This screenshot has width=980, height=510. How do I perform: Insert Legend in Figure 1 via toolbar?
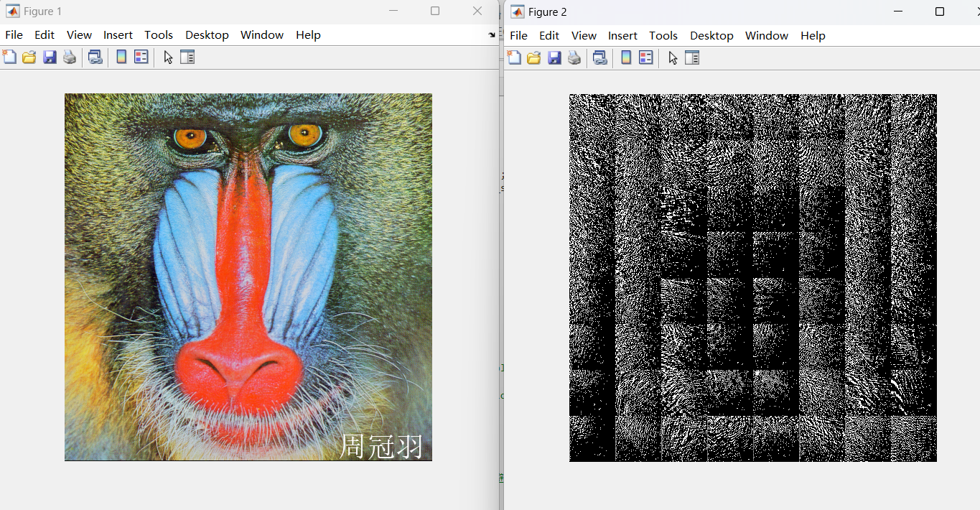(141, 57)
